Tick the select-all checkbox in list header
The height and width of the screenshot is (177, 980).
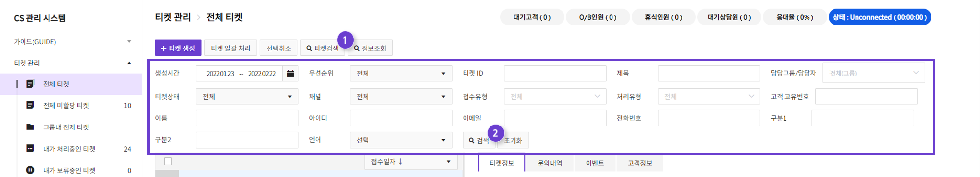pos(168,161)
